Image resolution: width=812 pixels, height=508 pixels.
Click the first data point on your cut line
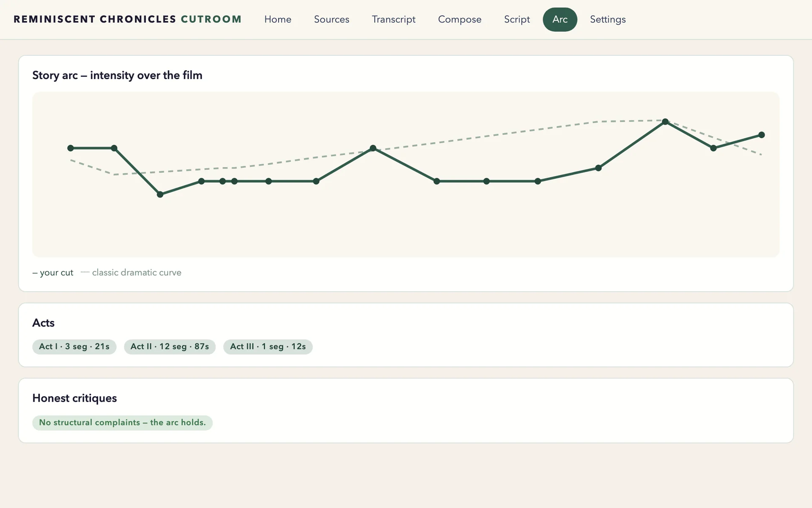pyautogui.click(x=71, y=148)
